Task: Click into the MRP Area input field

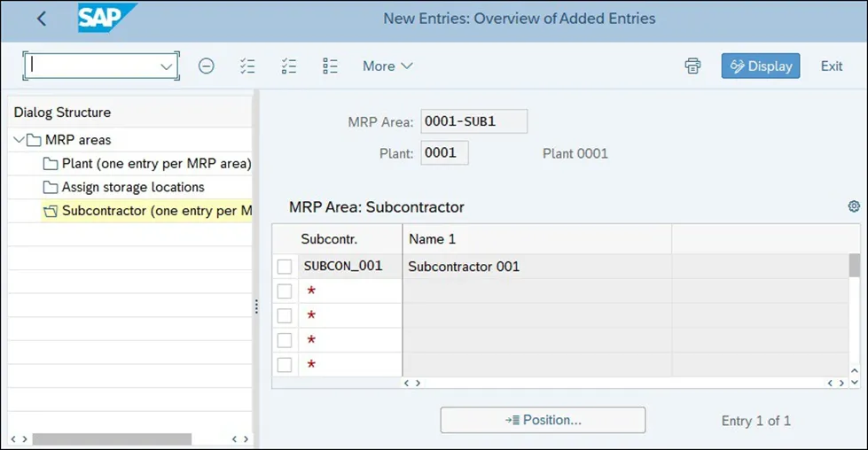Action: pyautogui.click(x=473, y=121)
